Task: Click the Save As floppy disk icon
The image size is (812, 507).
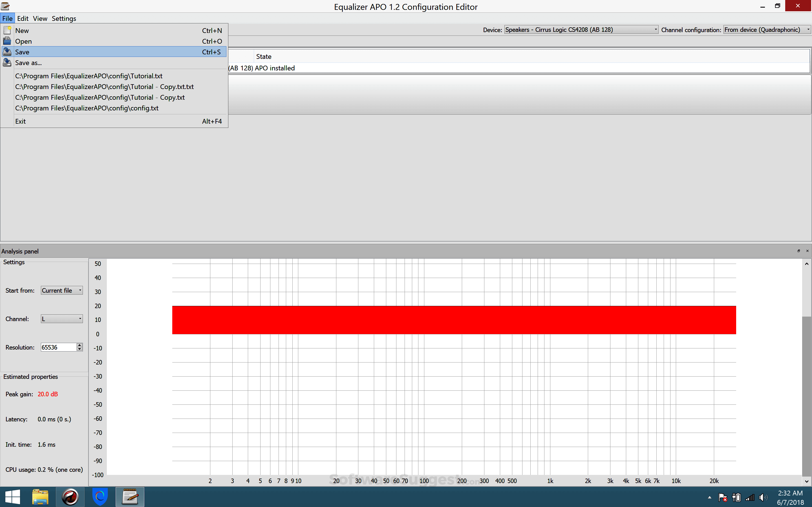Action: (7, 62)
